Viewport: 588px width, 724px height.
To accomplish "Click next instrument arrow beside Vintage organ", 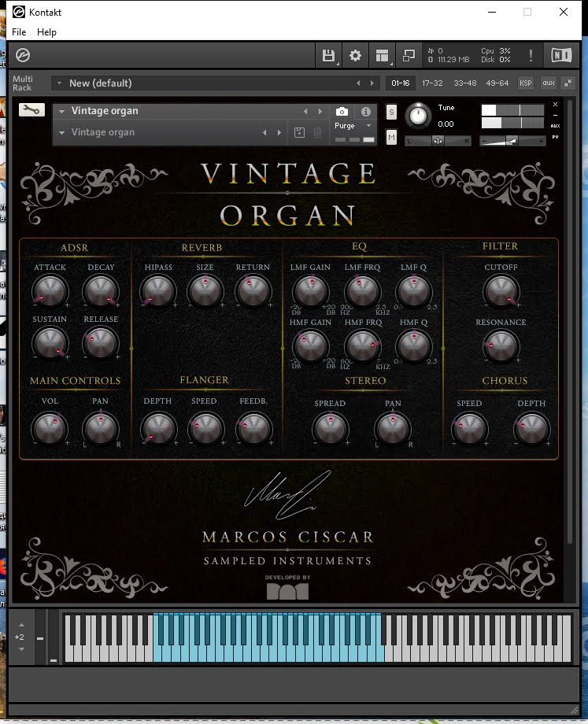I will pyautogui.click(x=320, y=111).
